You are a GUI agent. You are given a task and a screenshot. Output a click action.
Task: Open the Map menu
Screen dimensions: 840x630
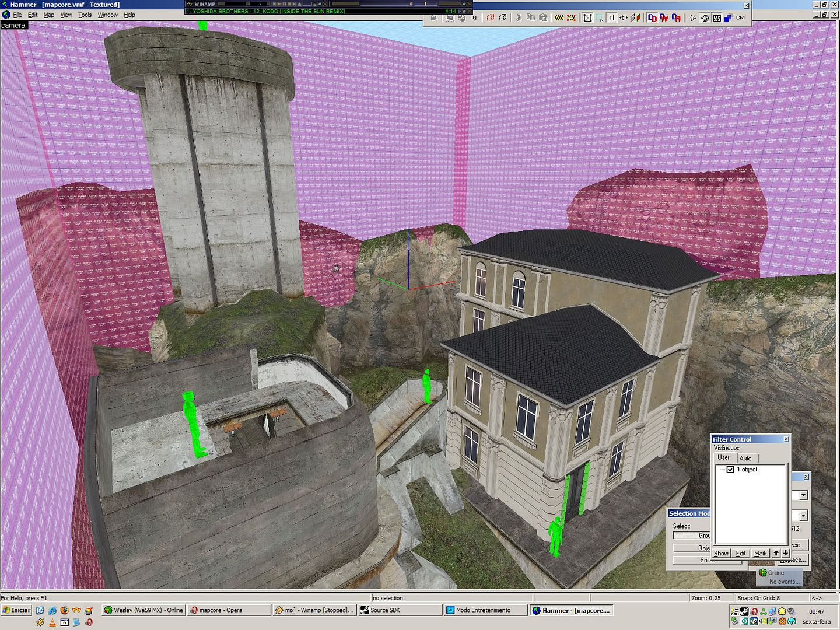pos(49,15)
